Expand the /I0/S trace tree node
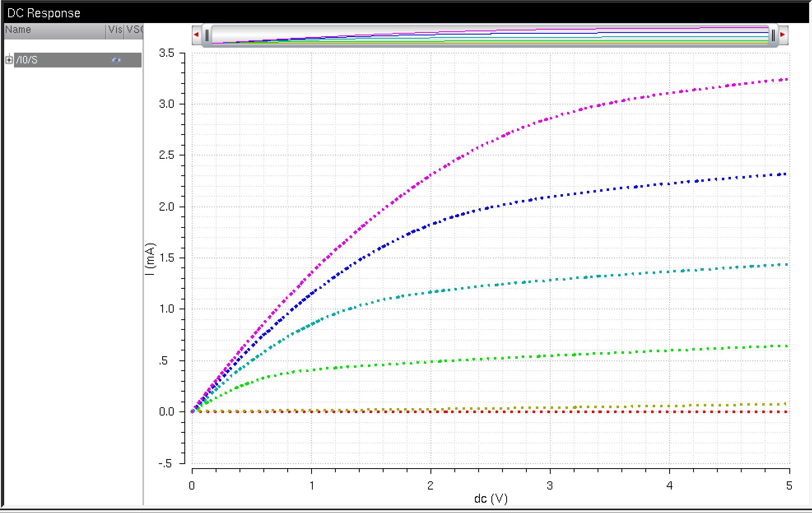The width and height of the screenshot is (812, 513). coord(9,60)
